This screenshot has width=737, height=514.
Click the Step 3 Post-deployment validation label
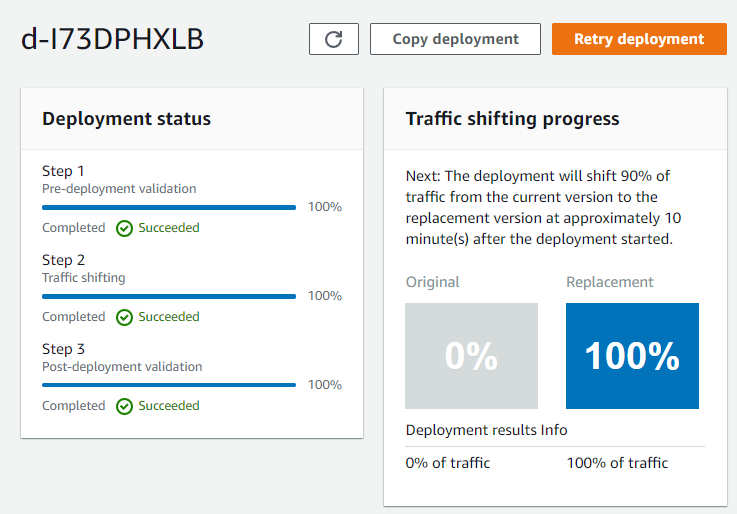(x=122, y=366)
